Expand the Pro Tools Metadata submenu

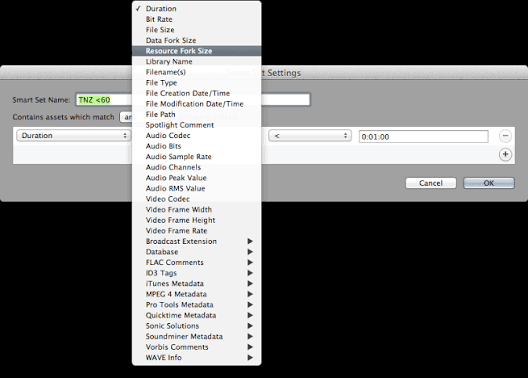[197, 305]
